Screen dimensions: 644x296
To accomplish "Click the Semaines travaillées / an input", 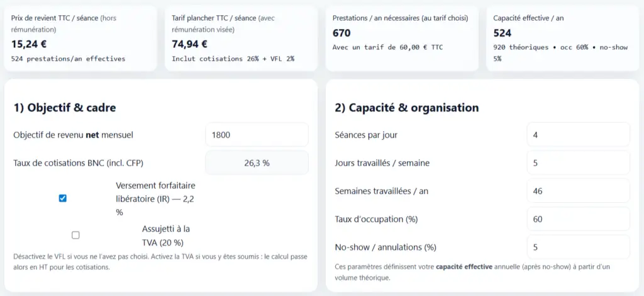I will [579, 191].
